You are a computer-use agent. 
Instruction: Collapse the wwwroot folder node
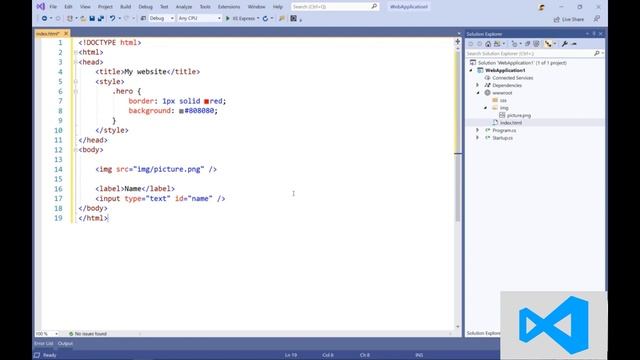pos(478,93)
